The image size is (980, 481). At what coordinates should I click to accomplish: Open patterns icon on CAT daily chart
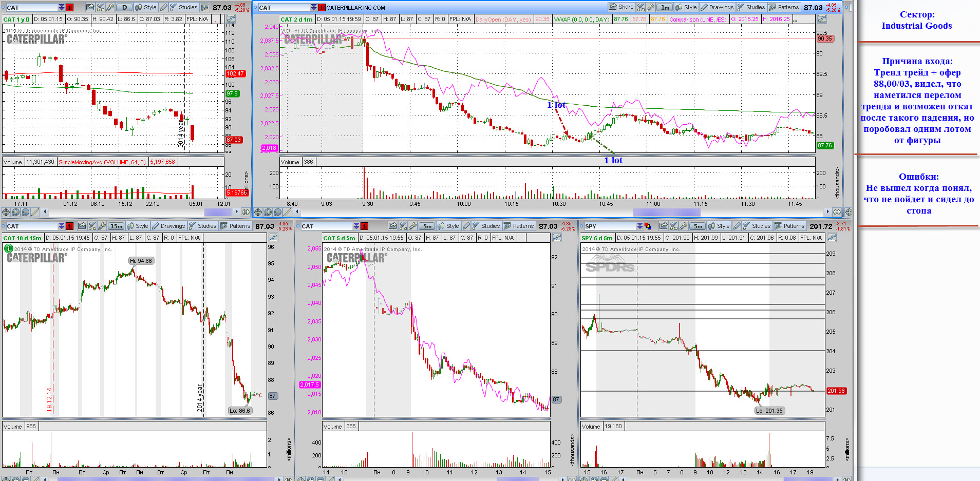(x=204, y=7)
